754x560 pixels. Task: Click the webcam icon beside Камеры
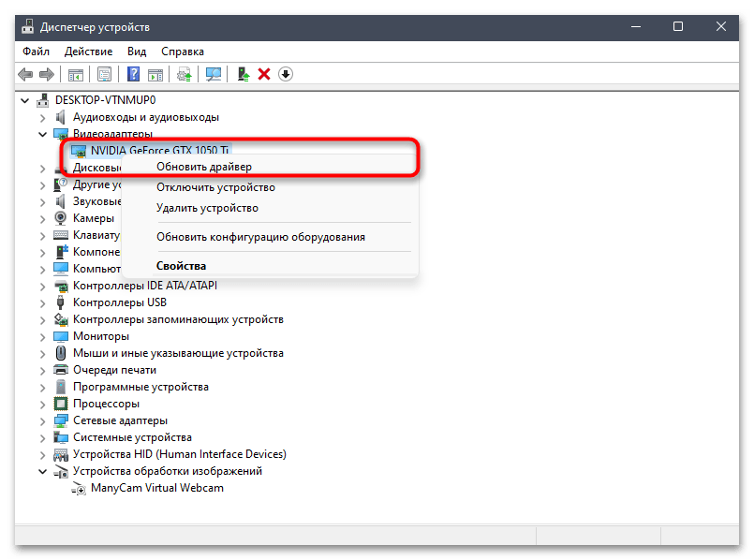(x=61, y=218)
